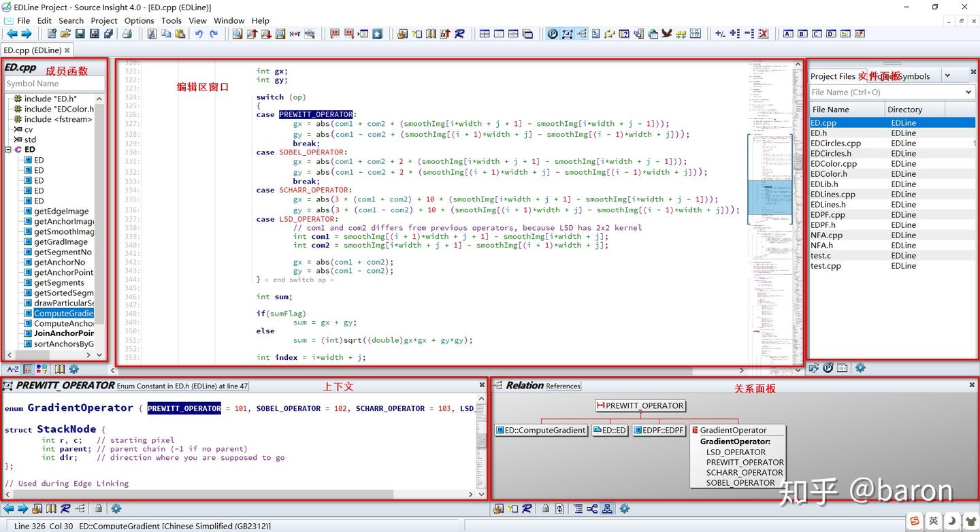
Task: Click the Print icon in toolbar
Action: point(127,33)
